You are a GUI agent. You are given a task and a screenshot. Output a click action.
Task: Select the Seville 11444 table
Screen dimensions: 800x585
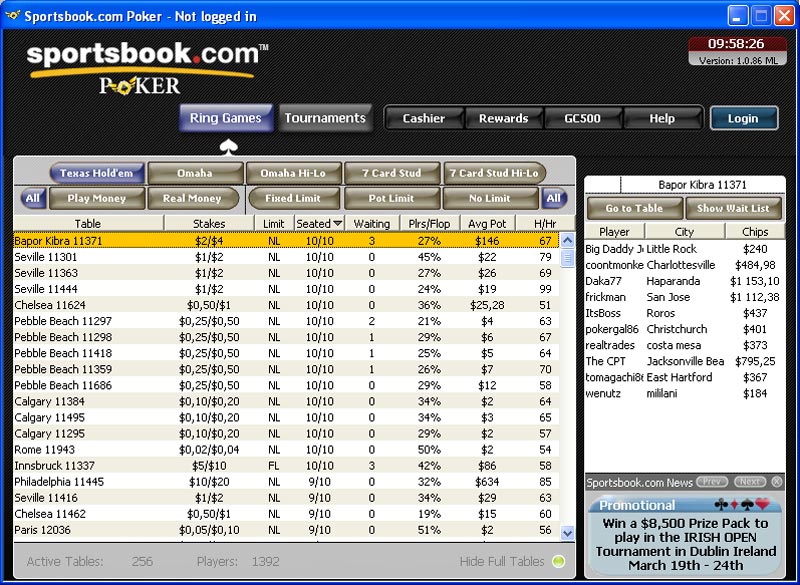[286, 289]
